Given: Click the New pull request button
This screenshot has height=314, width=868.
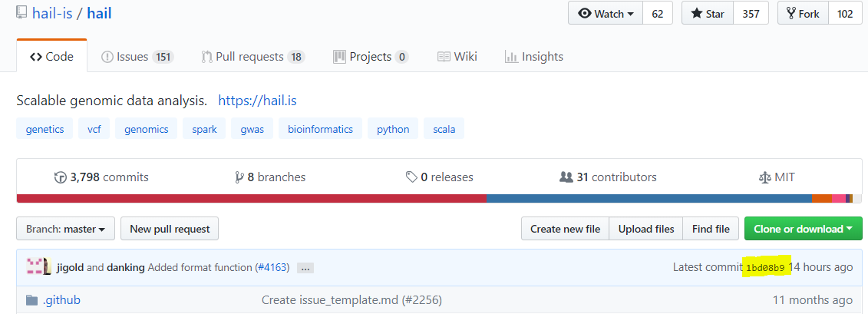Looking at the screenshot, I should [170, 229].
